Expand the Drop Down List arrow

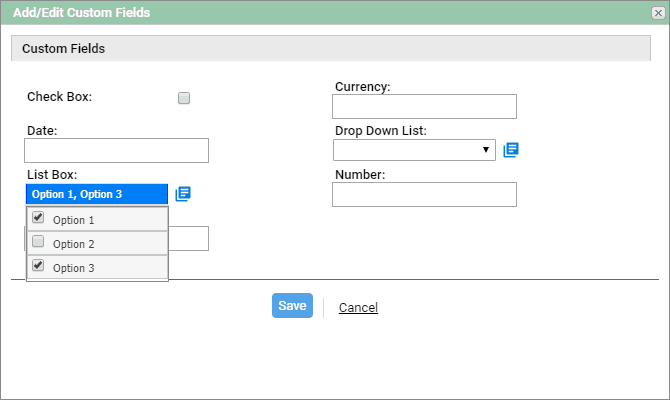point(486,150)
